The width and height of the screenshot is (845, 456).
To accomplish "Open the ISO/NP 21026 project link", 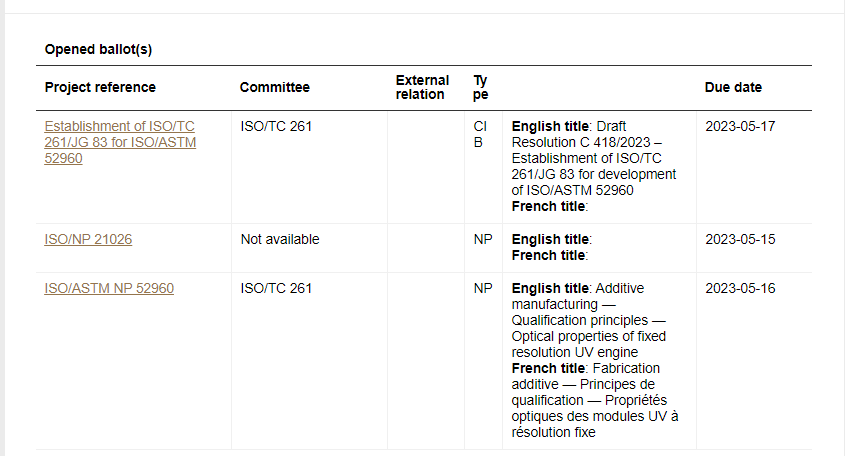I will pos(88,239).
